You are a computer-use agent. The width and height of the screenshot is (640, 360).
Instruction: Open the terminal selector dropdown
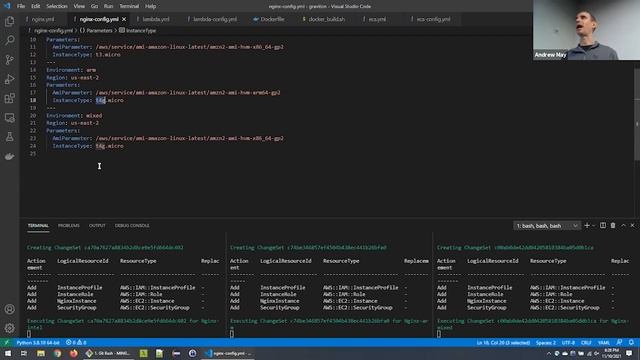coord(547,226)
